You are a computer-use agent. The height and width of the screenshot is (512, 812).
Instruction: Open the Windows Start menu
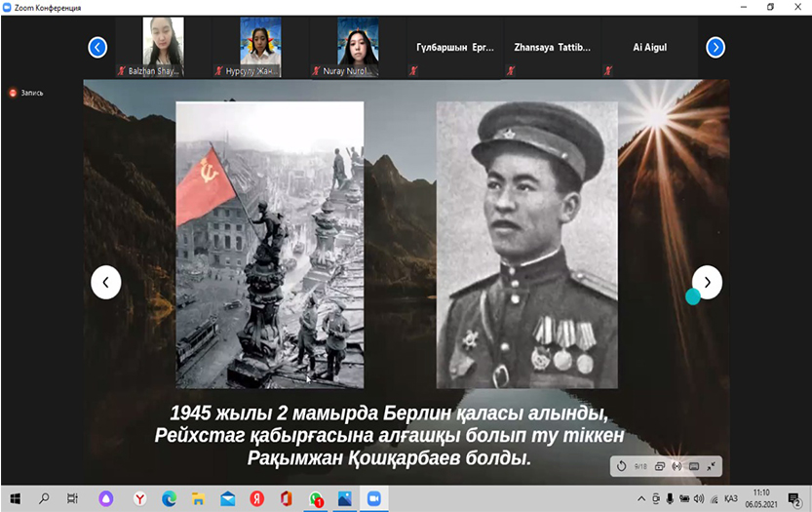[x=15, y=498]
